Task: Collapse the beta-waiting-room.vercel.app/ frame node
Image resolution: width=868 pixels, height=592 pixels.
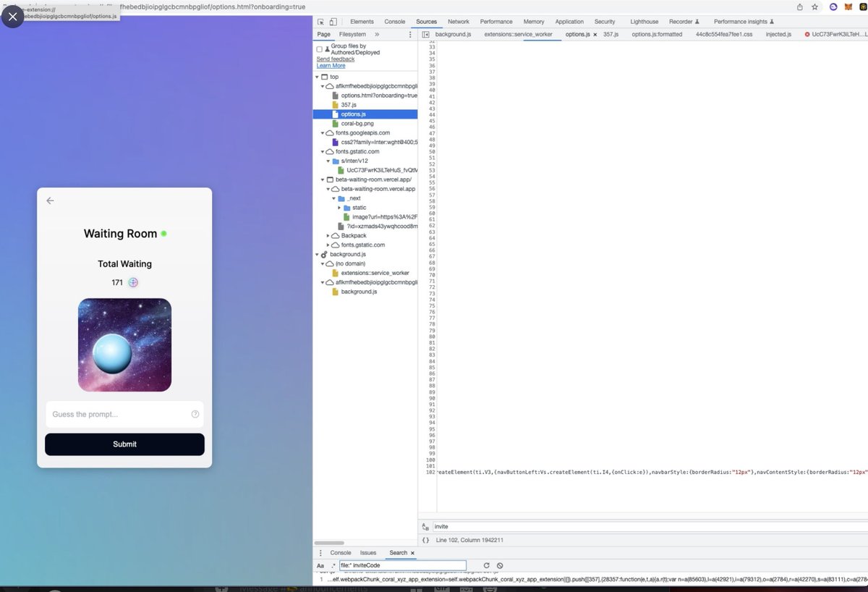Action: [323, 179]
